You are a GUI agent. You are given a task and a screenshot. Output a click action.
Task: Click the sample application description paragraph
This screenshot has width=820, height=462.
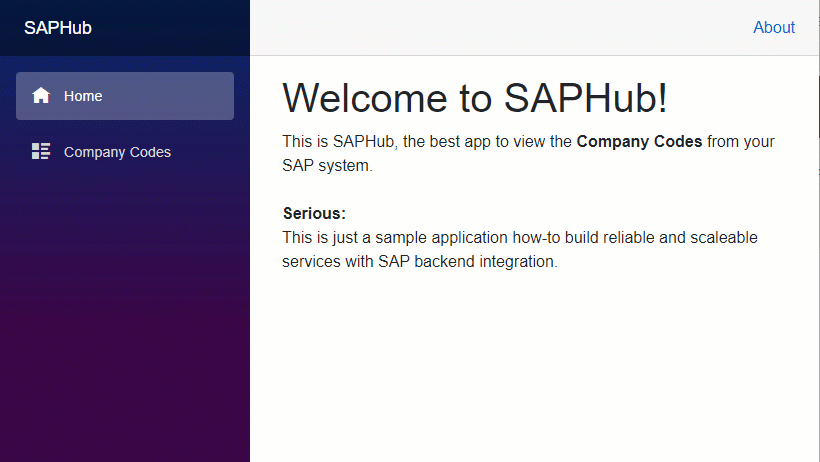pyautogui.click(x=520, y=250)
